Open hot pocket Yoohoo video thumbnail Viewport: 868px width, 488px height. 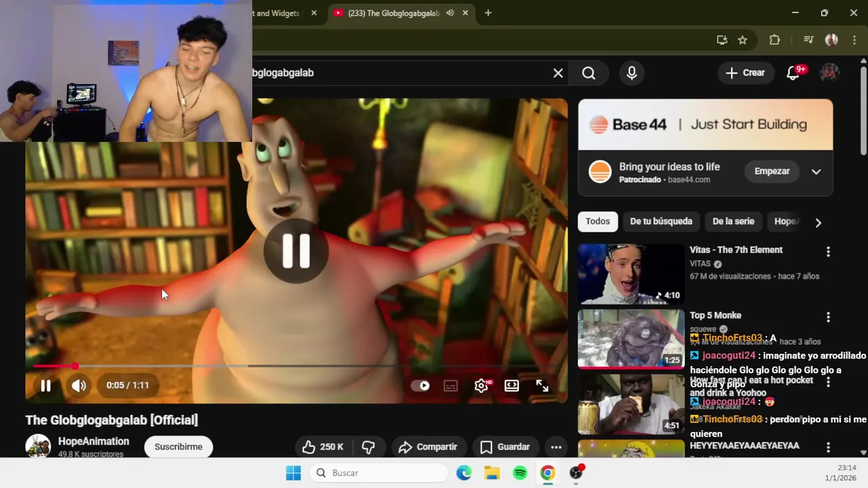[631, 405]
